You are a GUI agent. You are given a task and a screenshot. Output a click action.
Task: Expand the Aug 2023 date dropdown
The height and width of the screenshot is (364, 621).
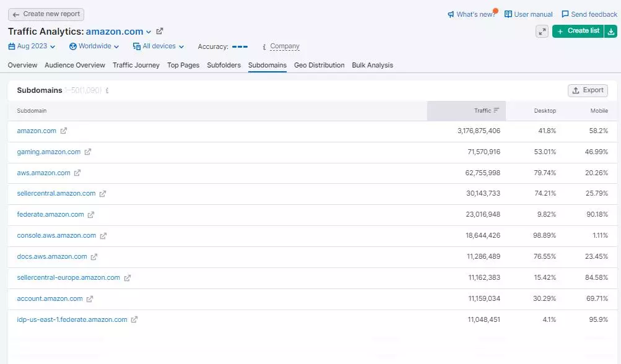point(52,46)
